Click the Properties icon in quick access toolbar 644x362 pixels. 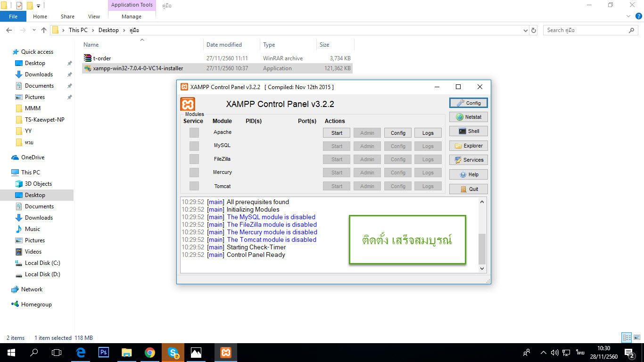click(x=19, y=6)
